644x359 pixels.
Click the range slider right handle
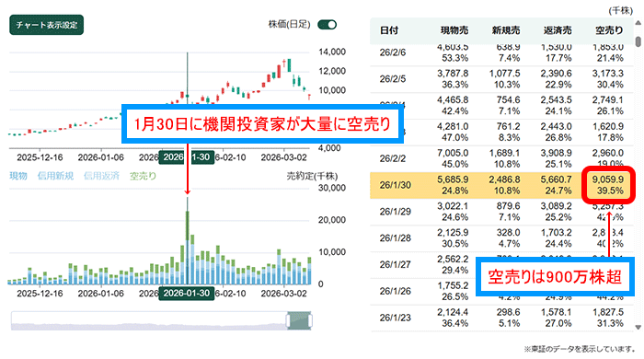tap(310, 321)
